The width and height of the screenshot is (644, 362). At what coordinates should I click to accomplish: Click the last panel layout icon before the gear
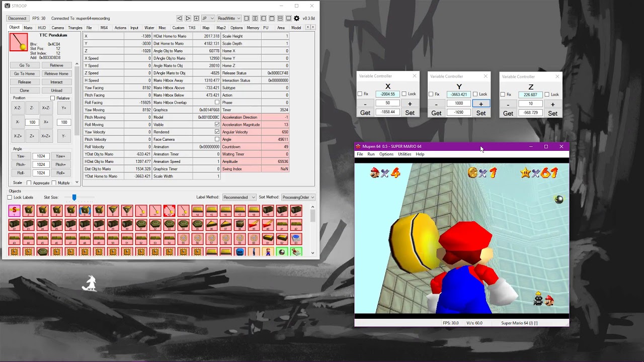coord(288,19)
